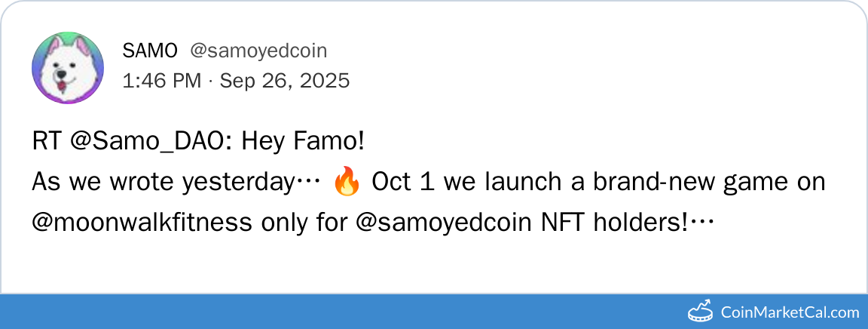This screenshot has width=868, height=329.
Task: Click the Samoyed dog avatar picture
Action: point(67,68)
